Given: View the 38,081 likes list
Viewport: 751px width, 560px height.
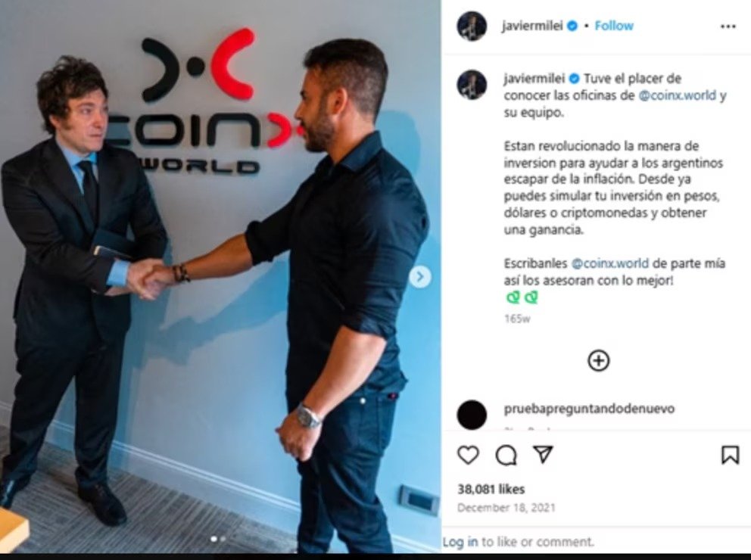Looking at the screenshot, I should tap(491, 489).
